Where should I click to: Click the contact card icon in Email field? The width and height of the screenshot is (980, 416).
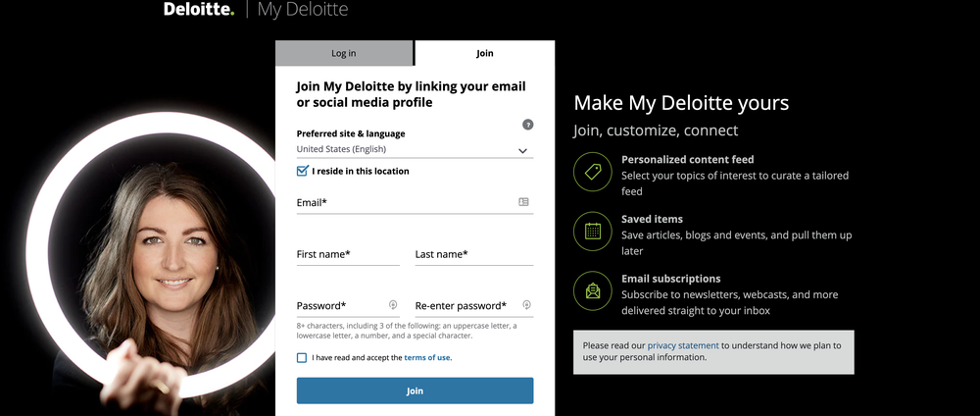(x=523, y=202)
